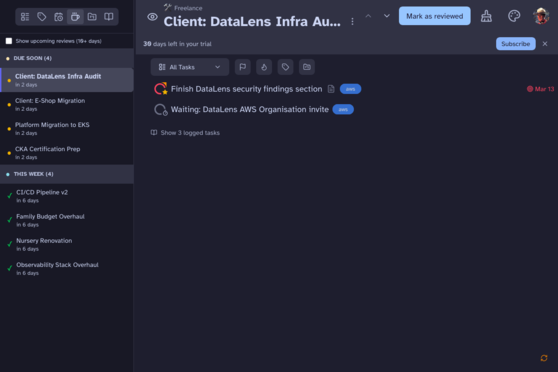Viewport: 558px width, 372px height.
Task: Toggle the eye review visibility icon
Action: [152, 17]
